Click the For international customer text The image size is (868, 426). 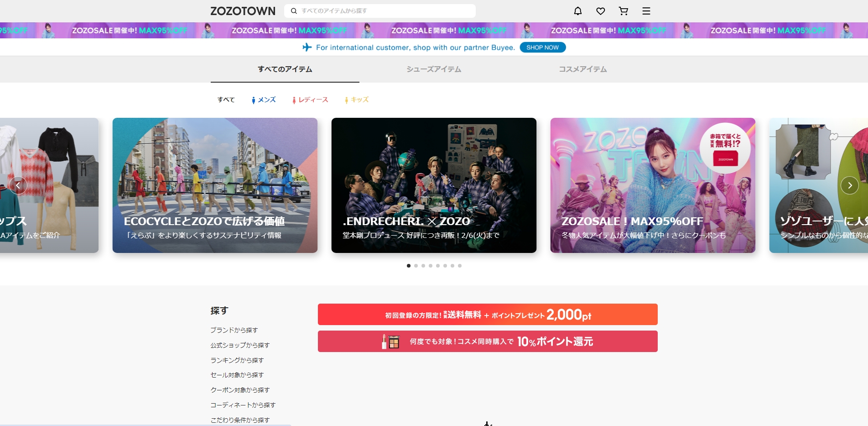pos(416,47)
